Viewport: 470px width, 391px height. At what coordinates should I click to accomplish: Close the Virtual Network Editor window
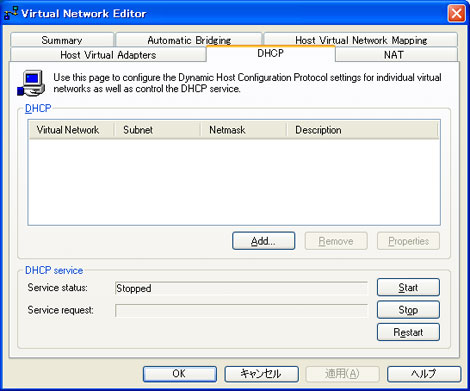click(456, 14)
